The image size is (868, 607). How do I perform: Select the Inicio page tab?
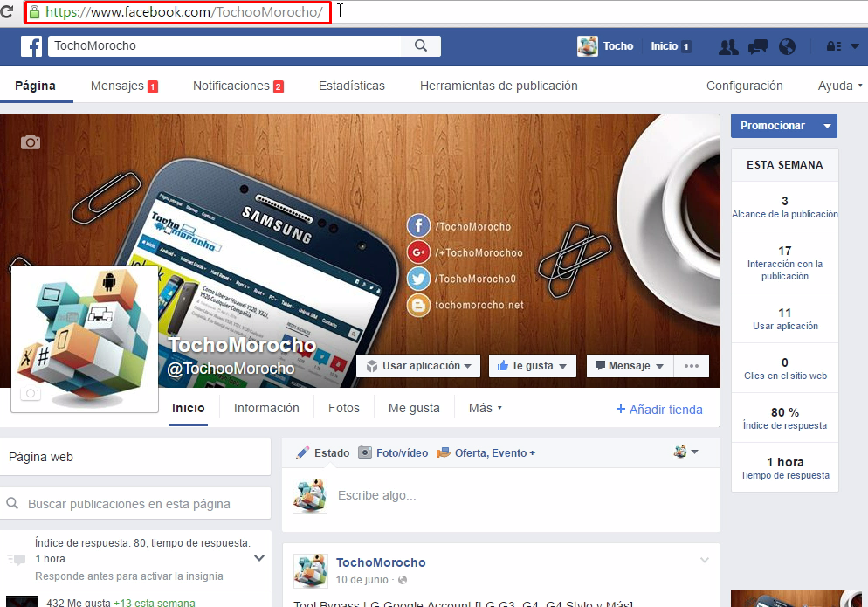click(x=189, y=408)
